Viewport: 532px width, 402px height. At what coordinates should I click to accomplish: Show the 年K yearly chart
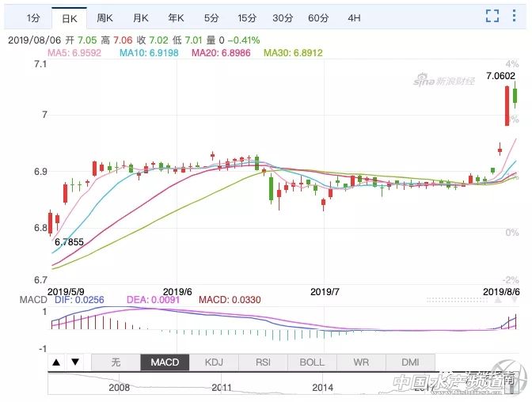[x=176, y=17]
